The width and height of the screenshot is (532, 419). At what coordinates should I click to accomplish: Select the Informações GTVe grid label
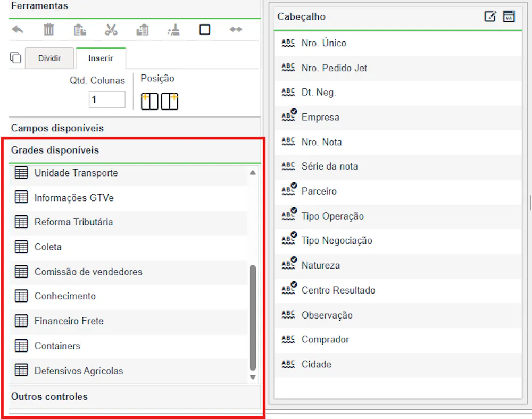click(74, 198)
